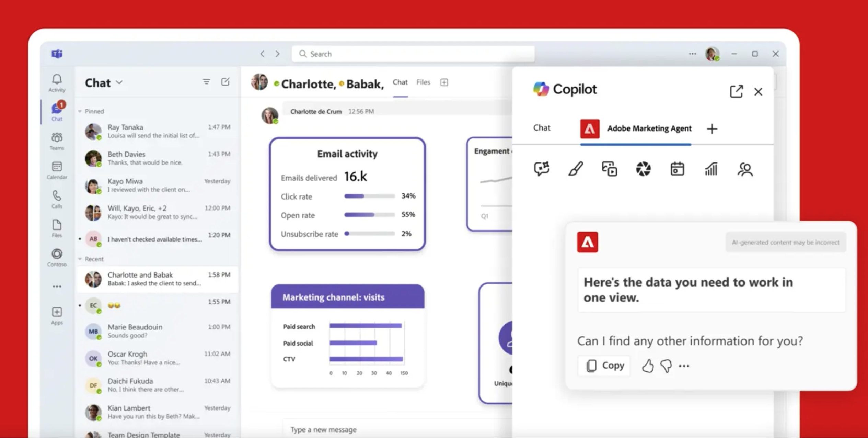The width and height of the screenshot is (868, 438).
Task: Click the calendar icon in Copilot toolbar
Action: [x=677, y=169]
